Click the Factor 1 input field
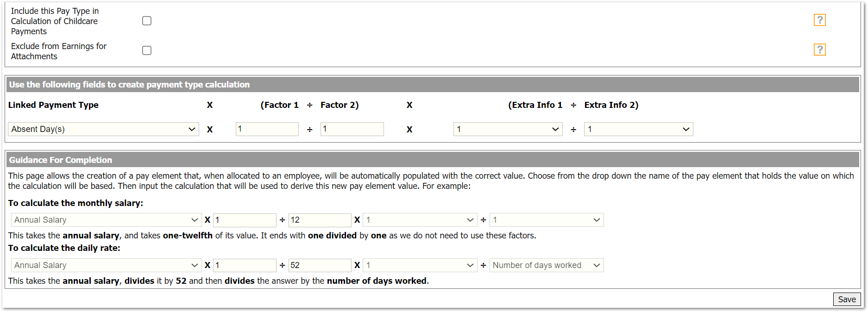The image size is (868, 312). pos(267,129)
